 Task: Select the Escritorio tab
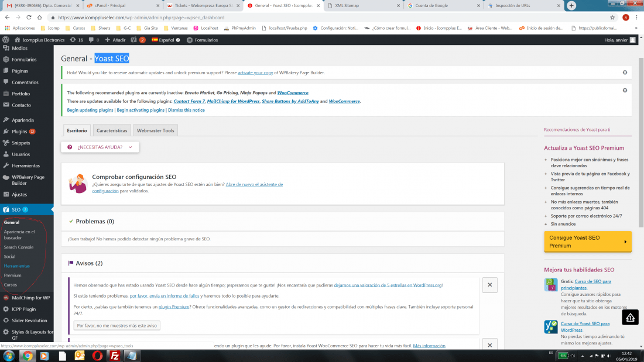77,130
